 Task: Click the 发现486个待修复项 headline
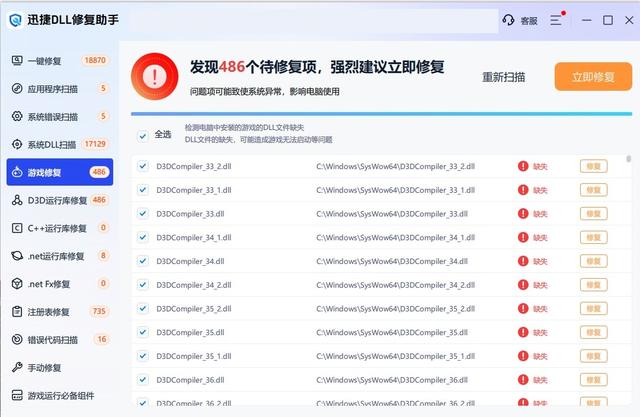[x=317, y=67]
